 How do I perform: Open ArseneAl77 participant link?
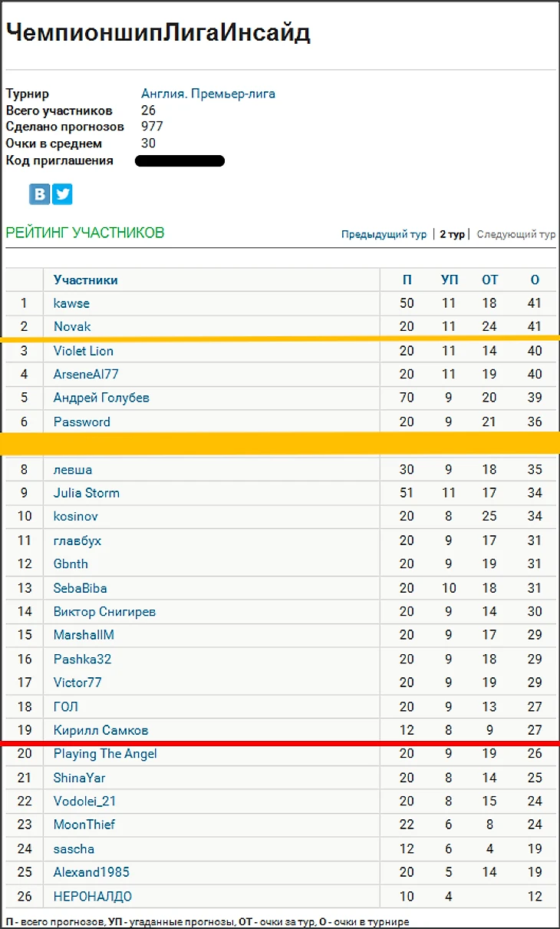click(86, 374)
